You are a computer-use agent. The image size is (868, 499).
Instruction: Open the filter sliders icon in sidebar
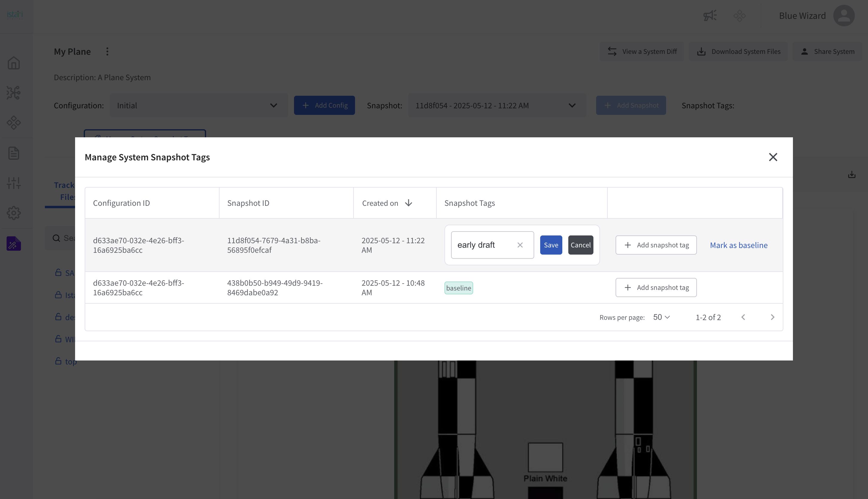click(13, 183)
